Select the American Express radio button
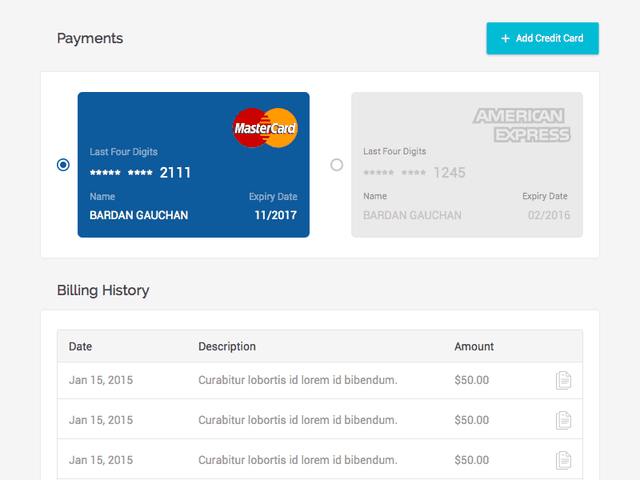Screen dimensions: 640x480 pyautogui.click(x=336, y=164)
